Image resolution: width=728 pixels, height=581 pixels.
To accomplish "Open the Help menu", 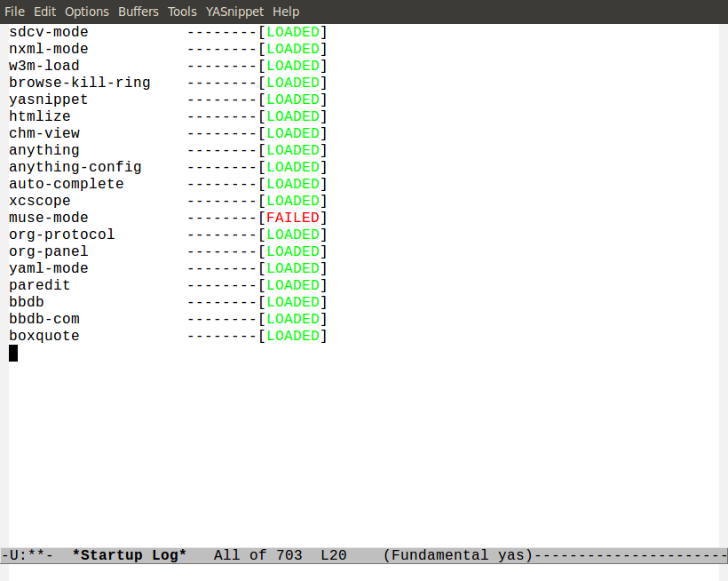I will [x=286, y=12].
